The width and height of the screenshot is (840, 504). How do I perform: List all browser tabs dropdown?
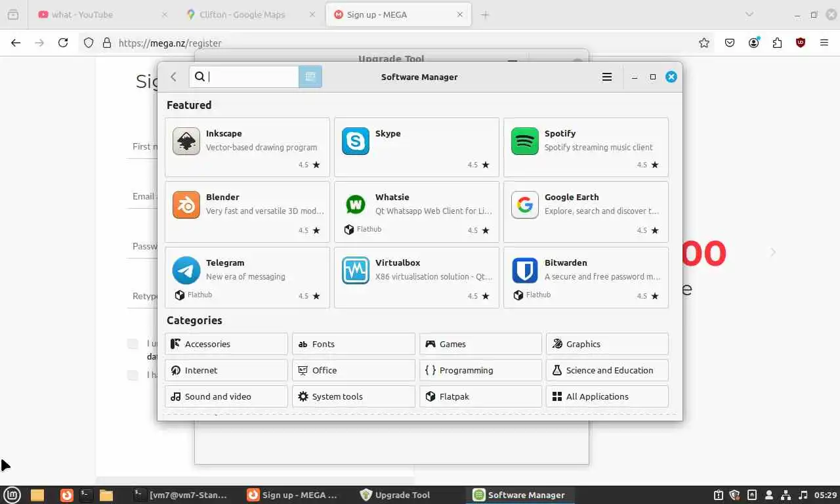coord(749,14)
